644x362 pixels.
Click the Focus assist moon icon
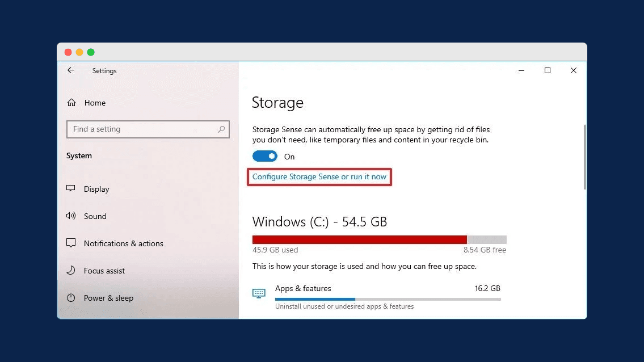coord(71,271)
